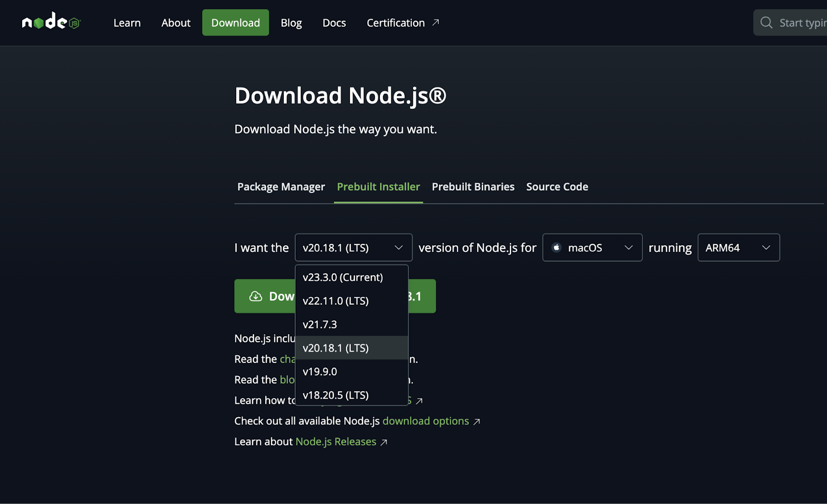Screen dimensions: 827x504
Task: Open the Certification nav link
Action: pos(403,23)
